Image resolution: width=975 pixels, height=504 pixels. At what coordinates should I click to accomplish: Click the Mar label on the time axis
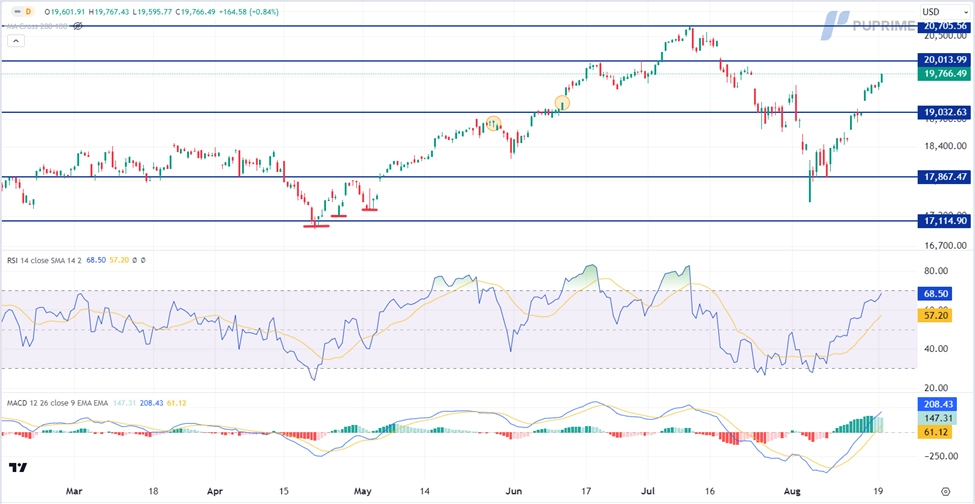click(73, 490)
